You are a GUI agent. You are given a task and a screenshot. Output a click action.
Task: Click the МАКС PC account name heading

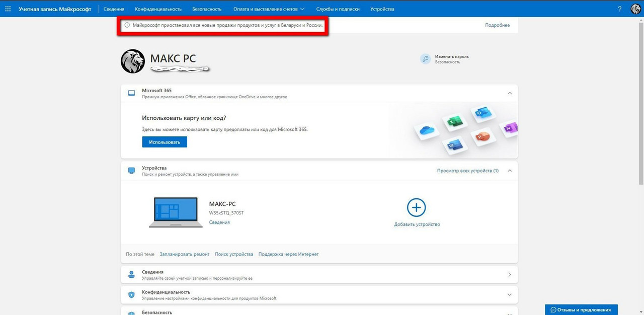(x=173, y=58)
